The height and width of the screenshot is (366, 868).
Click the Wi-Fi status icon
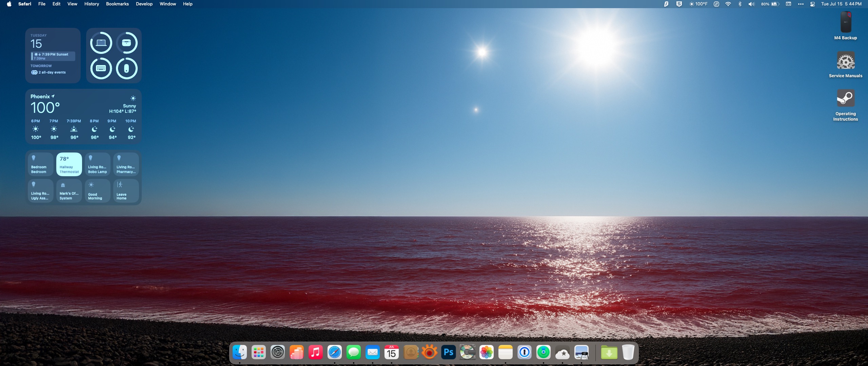coord(728,4)
